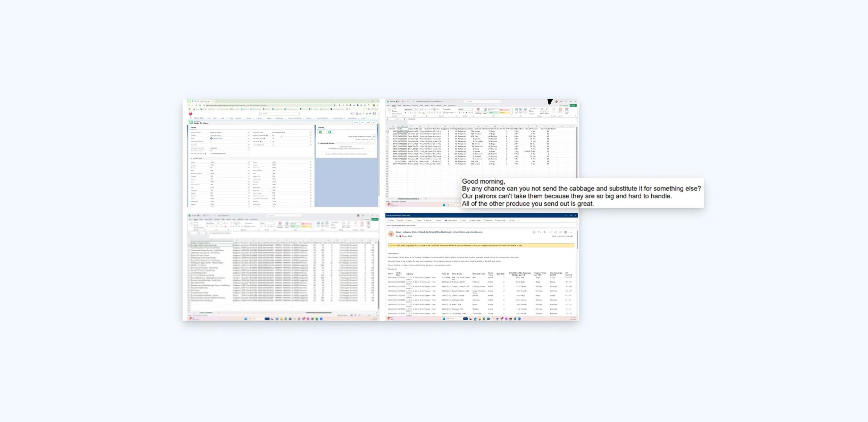Click the emoji reaction icon on email

[x=534, y=232]
